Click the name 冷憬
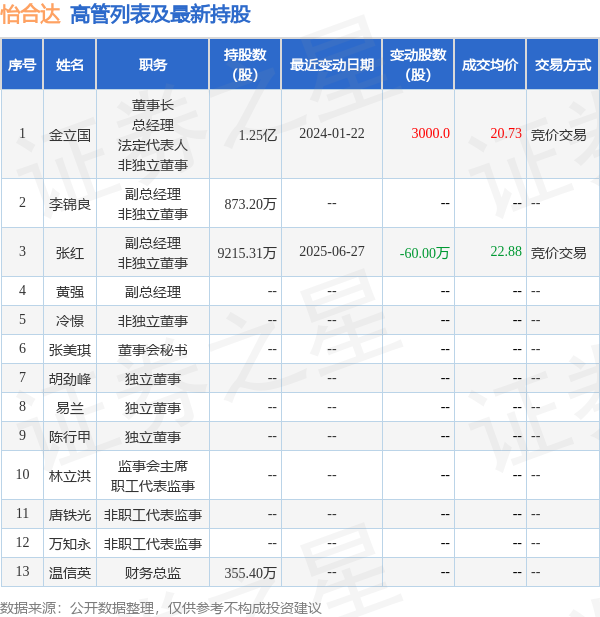Viewport: 600px width, 617px height. pyautogui.click(x=70, y=321)
